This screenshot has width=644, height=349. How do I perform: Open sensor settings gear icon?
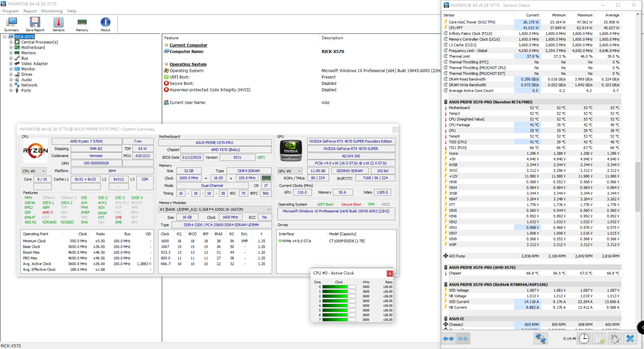pyautogui.click(x=615, y=339)
